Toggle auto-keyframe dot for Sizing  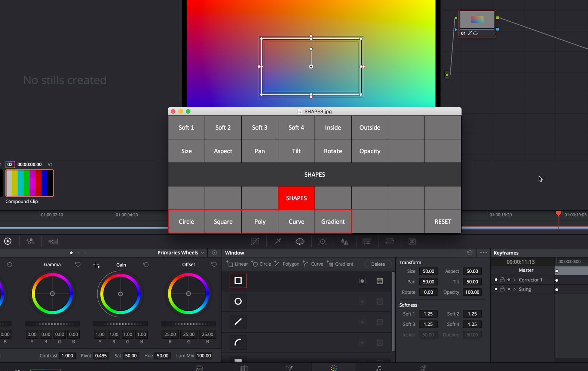[x=496, y=289]
